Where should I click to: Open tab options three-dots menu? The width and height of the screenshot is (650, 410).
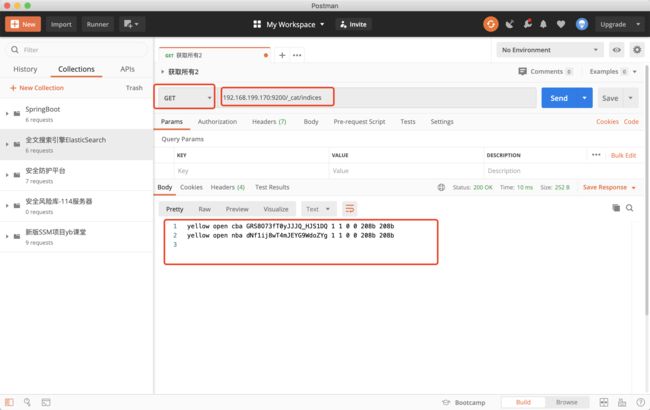click(297, 55)
